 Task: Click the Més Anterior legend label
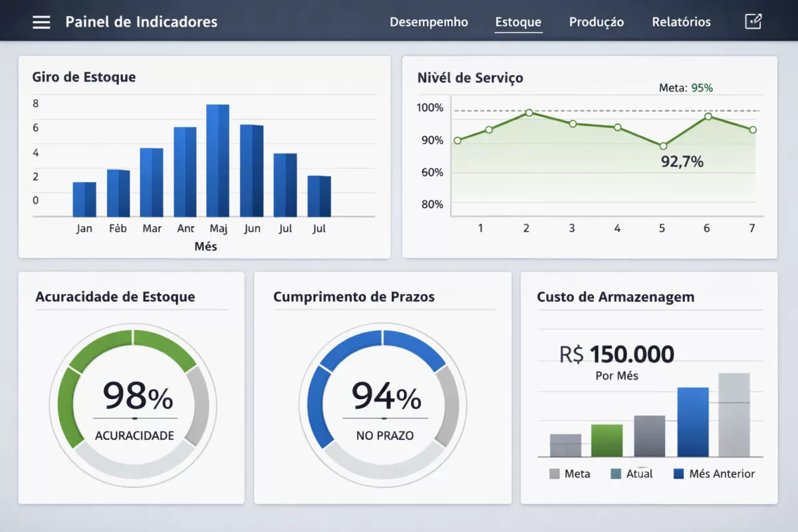point(722,474)
